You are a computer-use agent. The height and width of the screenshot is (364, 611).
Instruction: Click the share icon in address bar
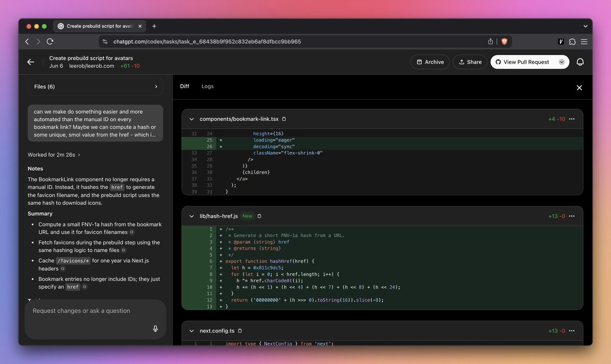[x=490, y=42]
